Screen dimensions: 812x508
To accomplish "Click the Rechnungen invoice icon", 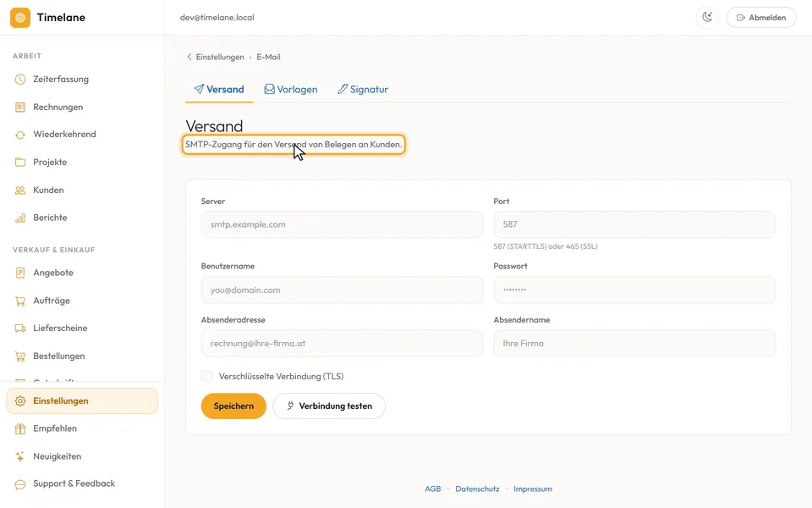I will coord(20,108).
